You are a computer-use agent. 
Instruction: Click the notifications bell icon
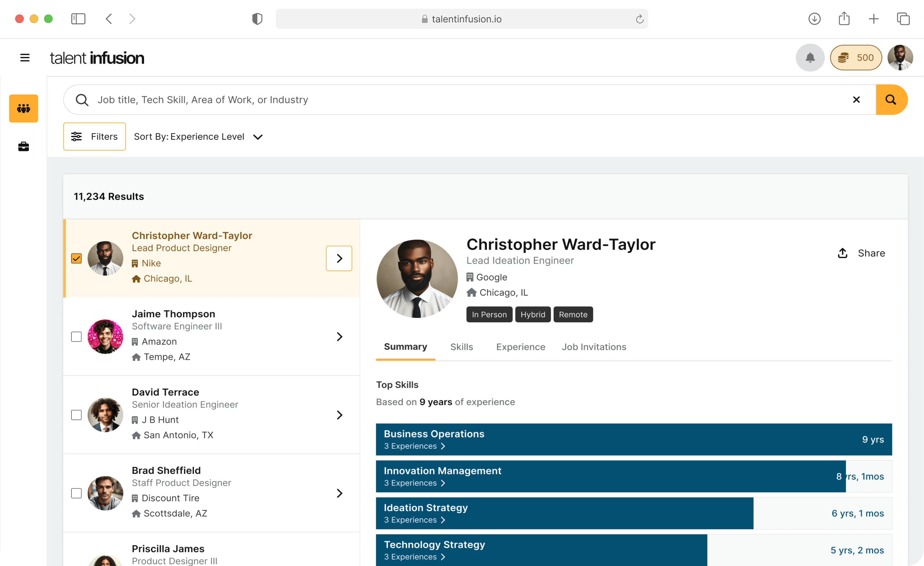810,58
